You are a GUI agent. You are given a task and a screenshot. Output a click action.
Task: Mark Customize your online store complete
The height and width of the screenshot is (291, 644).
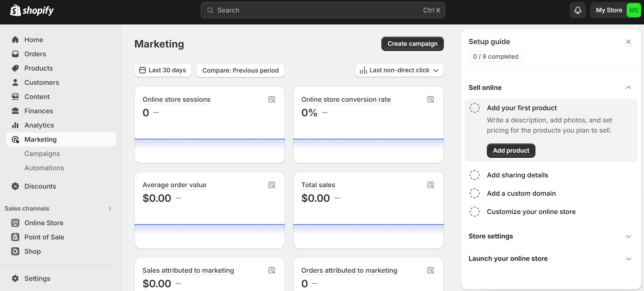[475, 212]
